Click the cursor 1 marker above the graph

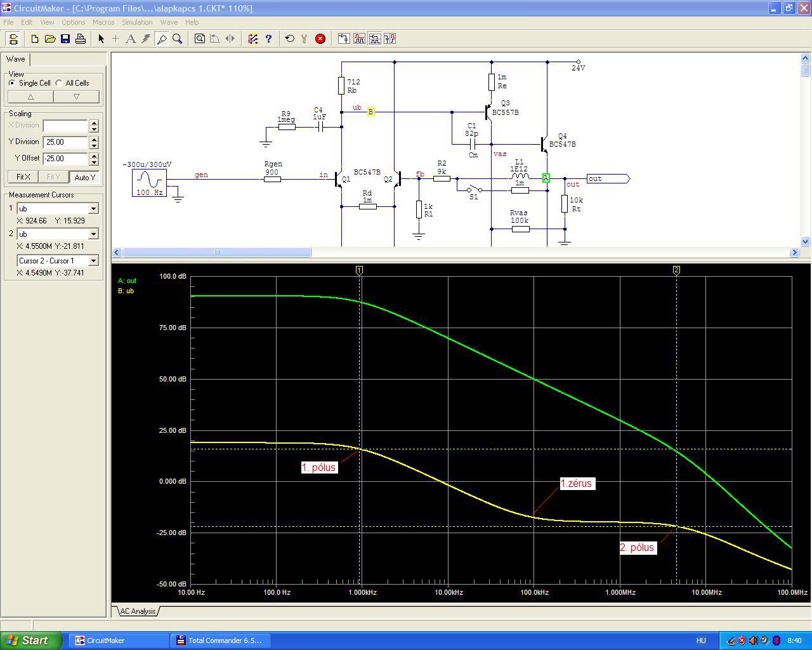(x=360, y=270)
